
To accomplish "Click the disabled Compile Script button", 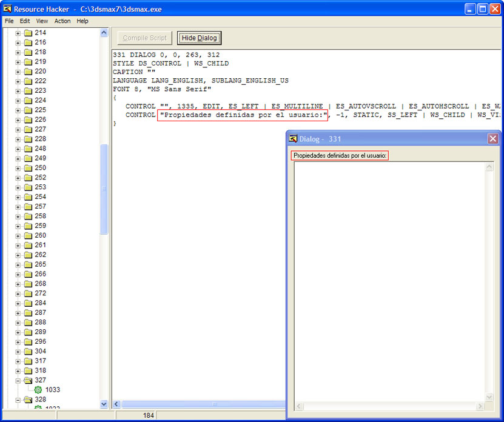I will pos(144,38).
